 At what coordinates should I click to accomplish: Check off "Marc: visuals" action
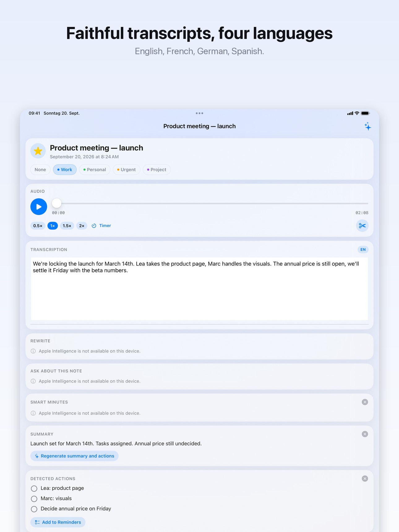coord(34,499)
